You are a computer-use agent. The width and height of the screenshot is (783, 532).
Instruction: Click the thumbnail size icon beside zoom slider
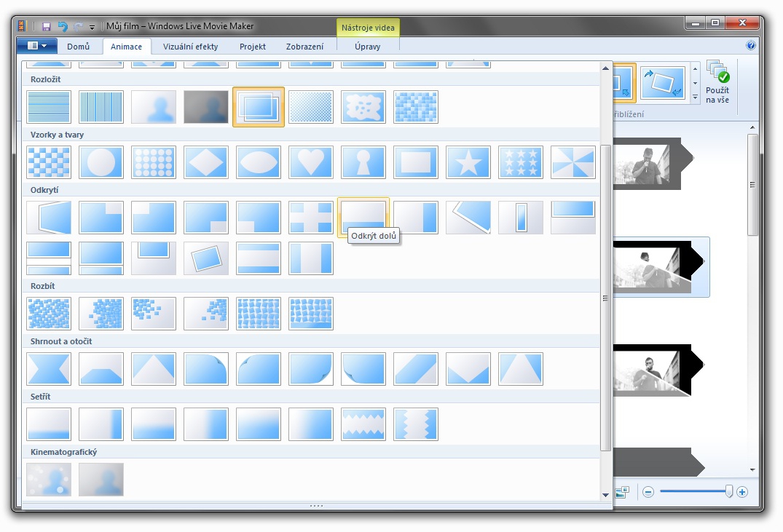[622, 493]
